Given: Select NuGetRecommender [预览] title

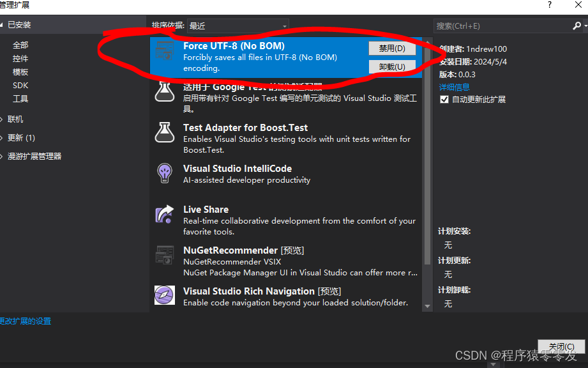Looking at the screenshot, I should click(x=244, y=250).
